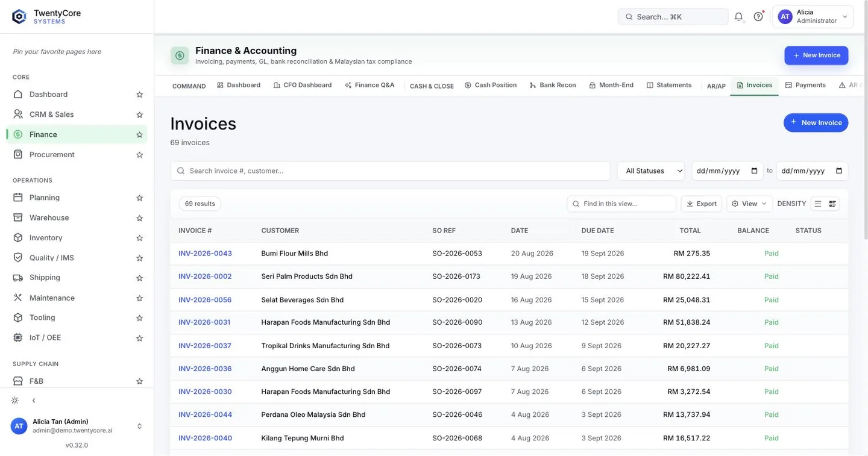Viewport: 868px width, 456px height.
Task: Open invoice INV-2026-0002
Action: pos(205,276)
